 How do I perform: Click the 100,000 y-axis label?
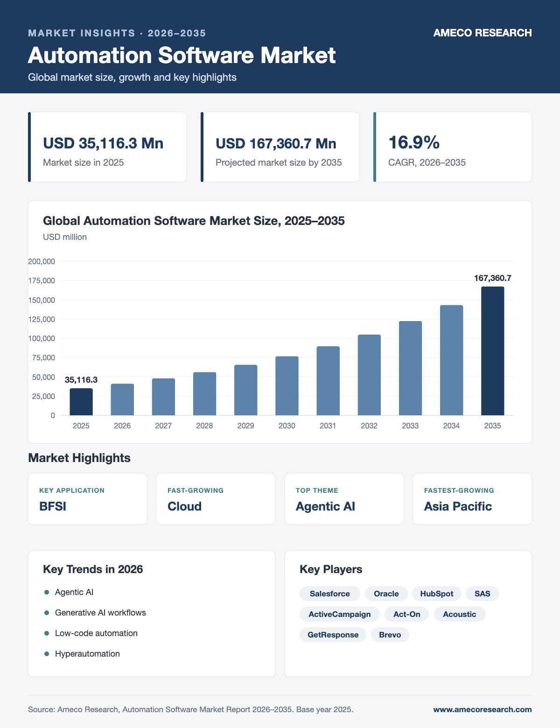[42, 338]
